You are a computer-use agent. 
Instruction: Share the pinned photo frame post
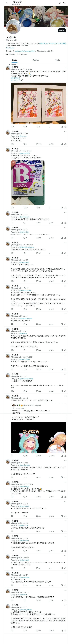coord(65,127)
